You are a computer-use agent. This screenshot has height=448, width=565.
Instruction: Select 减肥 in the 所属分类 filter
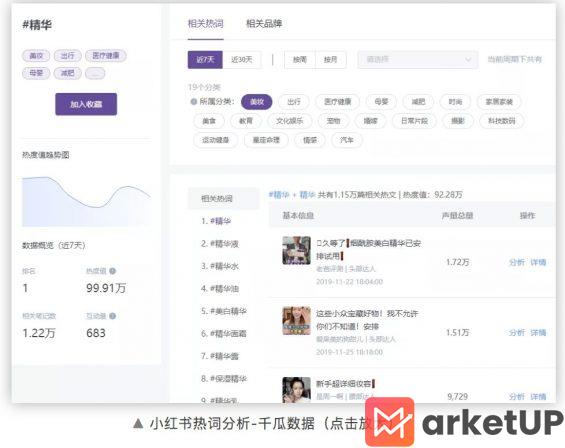point(418,102)
